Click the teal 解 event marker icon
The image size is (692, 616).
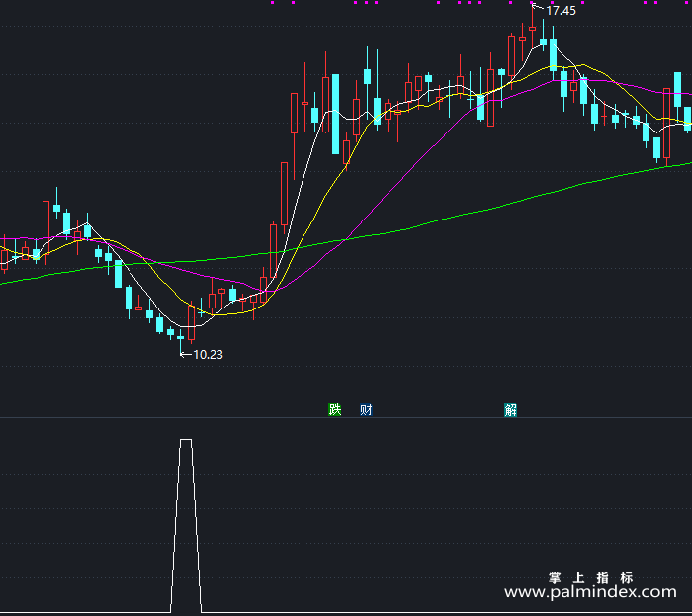pyautogui.click(x=511, y=410)
